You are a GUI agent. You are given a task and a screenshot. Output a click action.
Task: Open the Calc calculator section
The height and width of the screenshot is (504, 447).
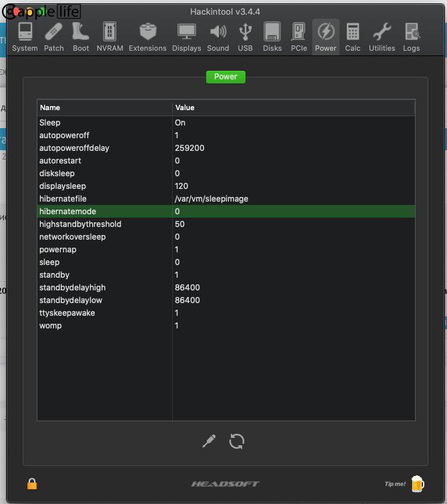coord(352,37)
